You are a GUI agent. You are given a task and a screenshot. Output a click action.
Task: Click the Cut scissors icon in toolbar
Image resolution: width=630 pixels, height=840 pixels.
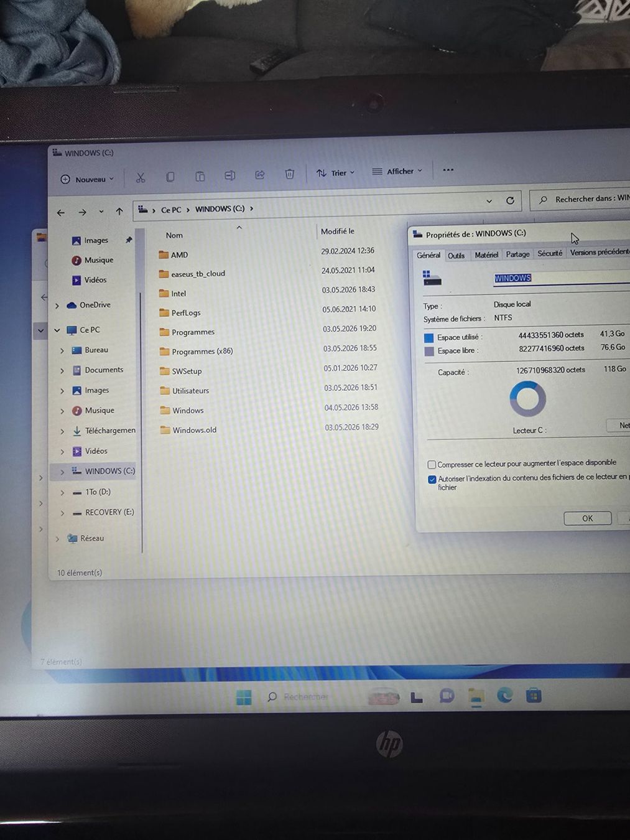(x=141, y=178)
